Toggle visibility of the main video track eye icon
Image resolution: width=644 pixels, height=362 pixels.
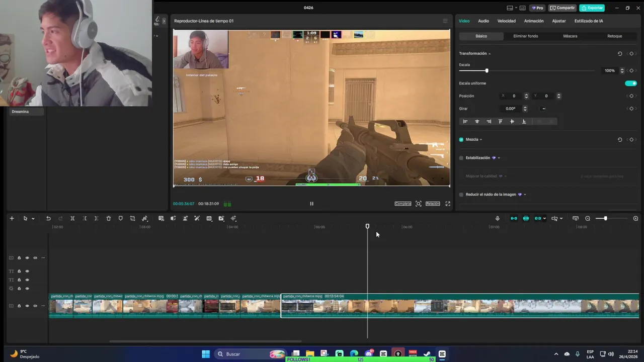point(27,306)
